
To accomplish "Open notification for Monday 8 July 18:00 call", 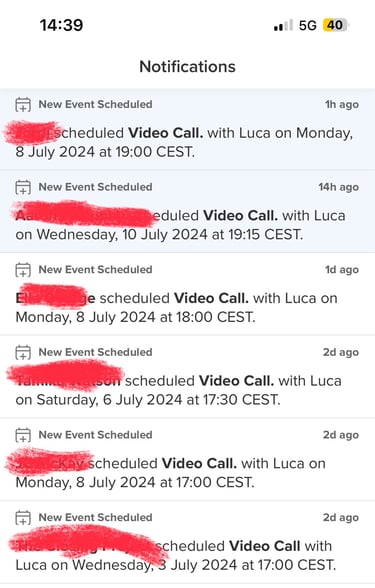I will click(x=188, y=294).
